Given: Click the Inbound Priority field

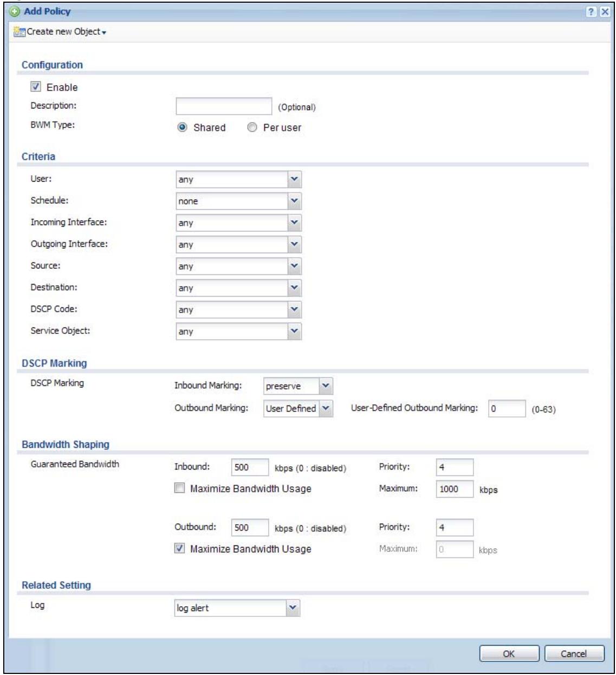Looking at the screenshot, I should click(455, 467).
